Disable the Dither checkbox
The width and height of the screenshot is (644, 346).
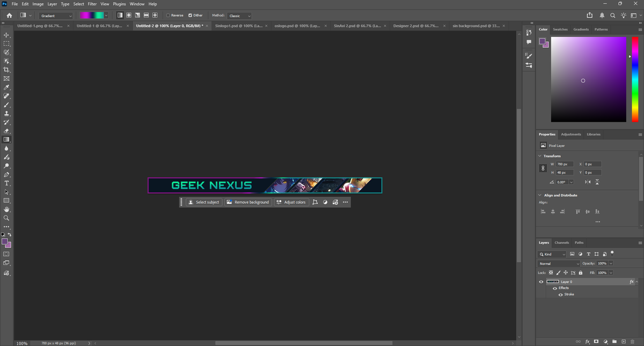pyautogui.click(x=190, y=16)
